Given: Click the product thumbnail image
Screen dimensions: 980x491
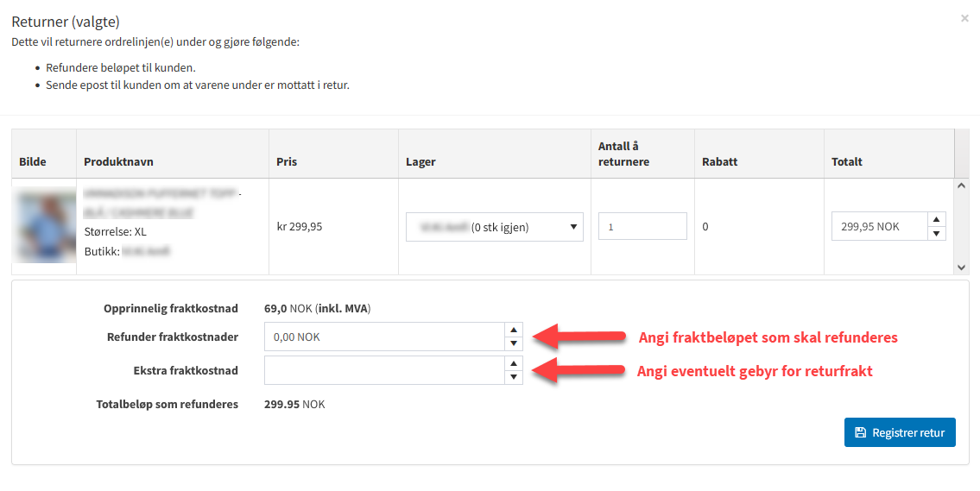Looking at the screenshot, I should click(x=44, y=227).
